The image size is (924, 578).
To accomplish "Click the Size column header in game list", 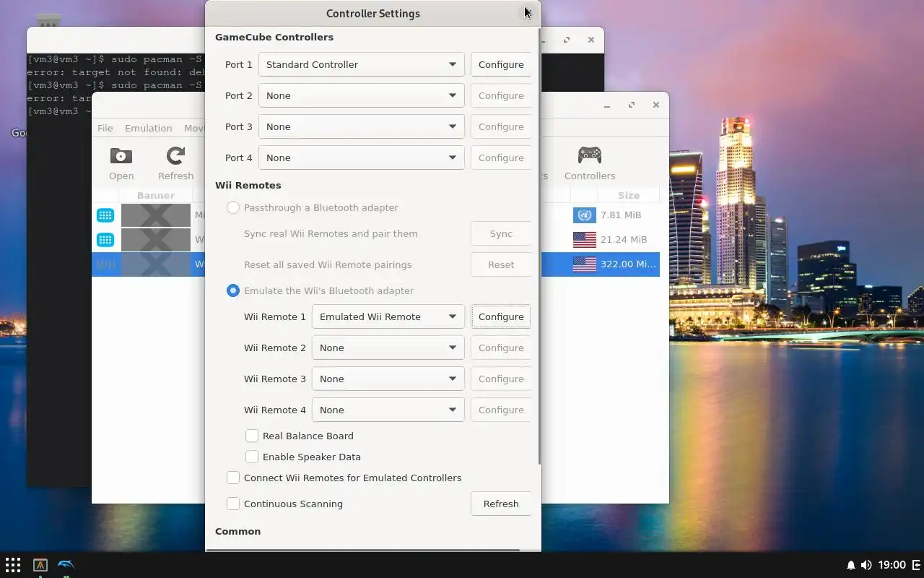I will 629,195.
